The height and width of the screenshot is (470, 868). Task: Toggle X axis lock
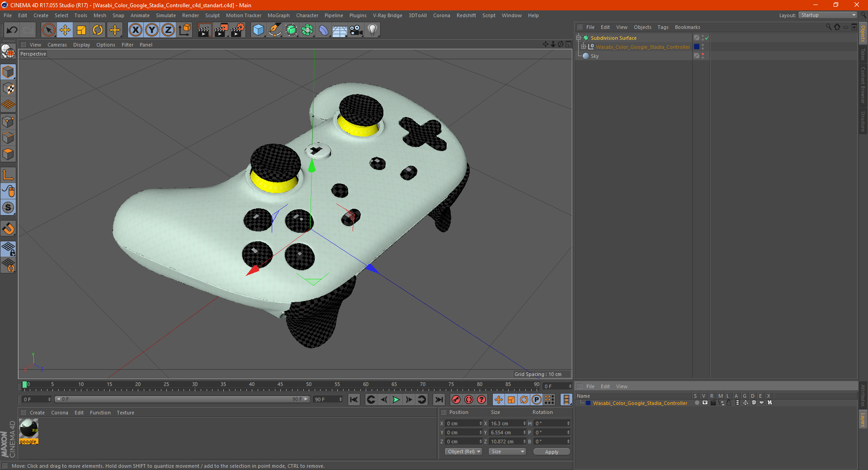click(x=135, y=30)
